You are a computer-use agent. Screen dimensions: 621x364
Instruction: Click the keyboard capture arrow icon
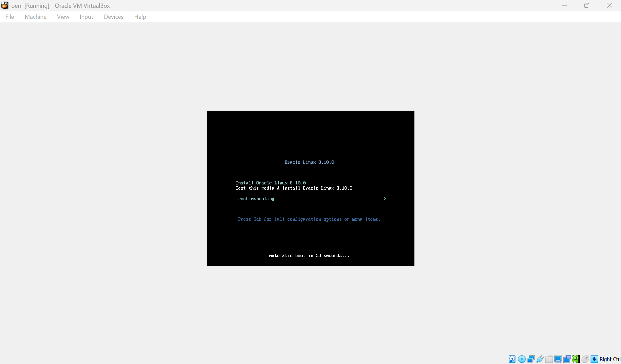coord(594,359)
